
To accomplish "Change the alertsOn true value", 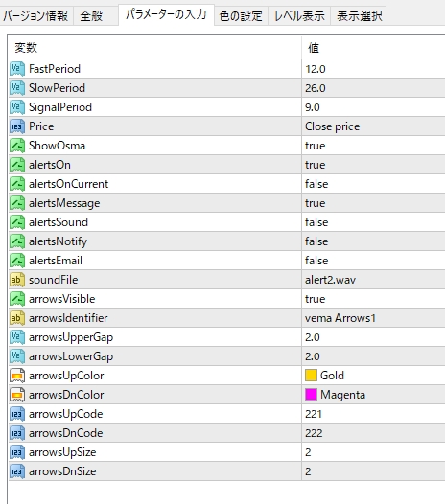I will click(x=316, y=165).
